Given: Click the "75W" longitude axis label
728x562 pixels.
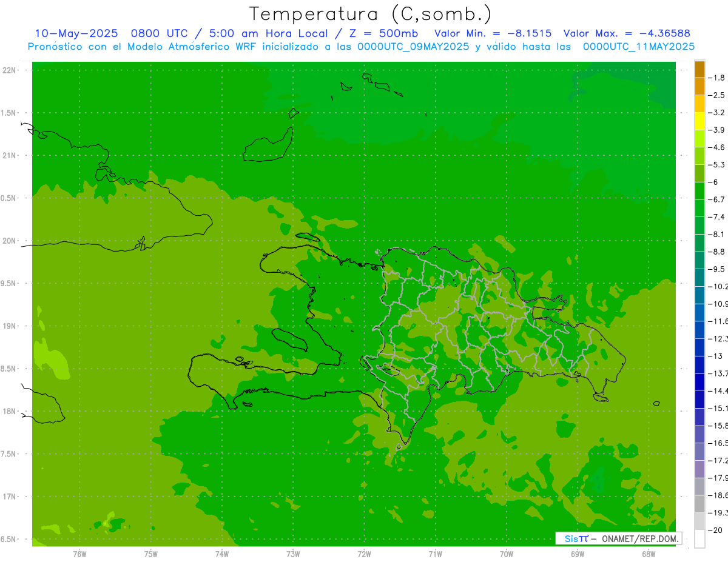Looking at the screenshot, I should pyautogui.click(x=150, y=554).
